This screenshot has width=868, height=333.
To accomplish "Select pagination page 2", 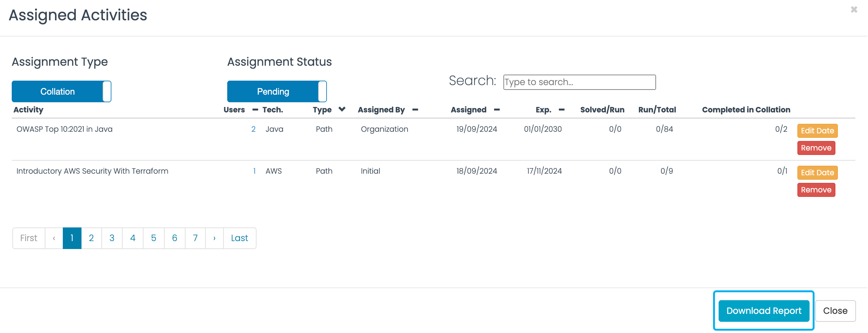I will pos(91,238).
